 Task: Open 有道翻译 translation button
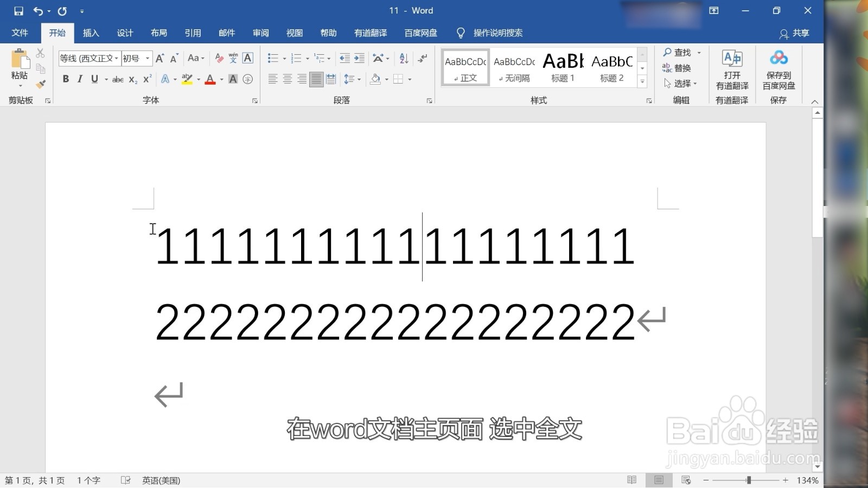point(732,69)
